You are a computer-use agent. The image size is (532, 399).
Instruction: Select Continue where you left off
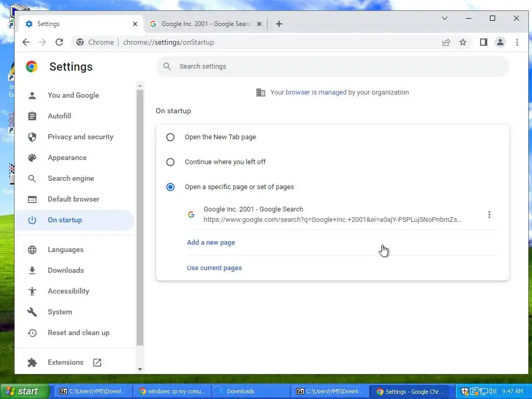click(x=170, y=162)
